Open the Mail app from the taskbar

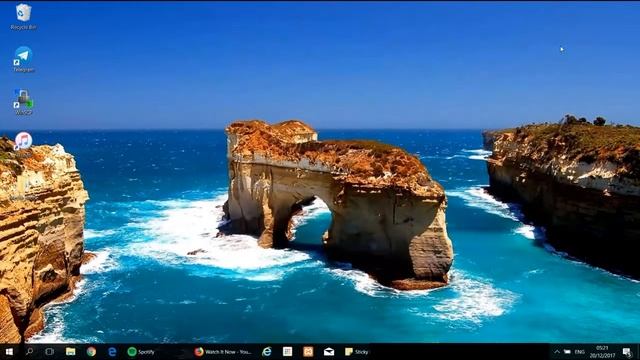329,351
